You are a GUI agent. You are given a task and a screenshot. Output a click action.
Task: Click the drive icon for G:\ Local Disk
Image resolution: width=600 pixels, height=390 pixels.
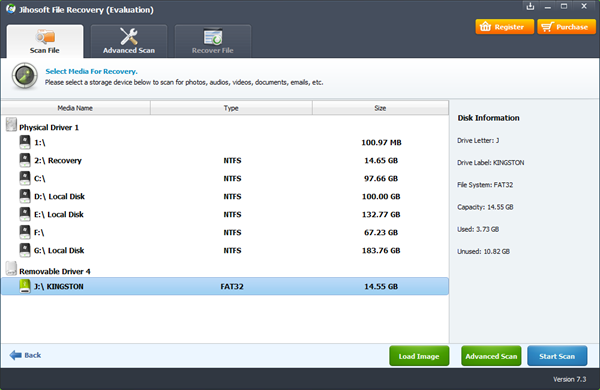[25, 250]
